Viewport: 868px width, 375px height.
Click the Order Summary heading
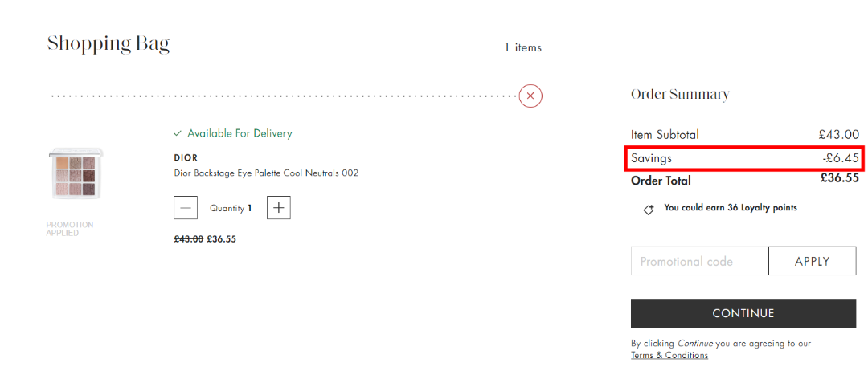(x=680, y=95)
